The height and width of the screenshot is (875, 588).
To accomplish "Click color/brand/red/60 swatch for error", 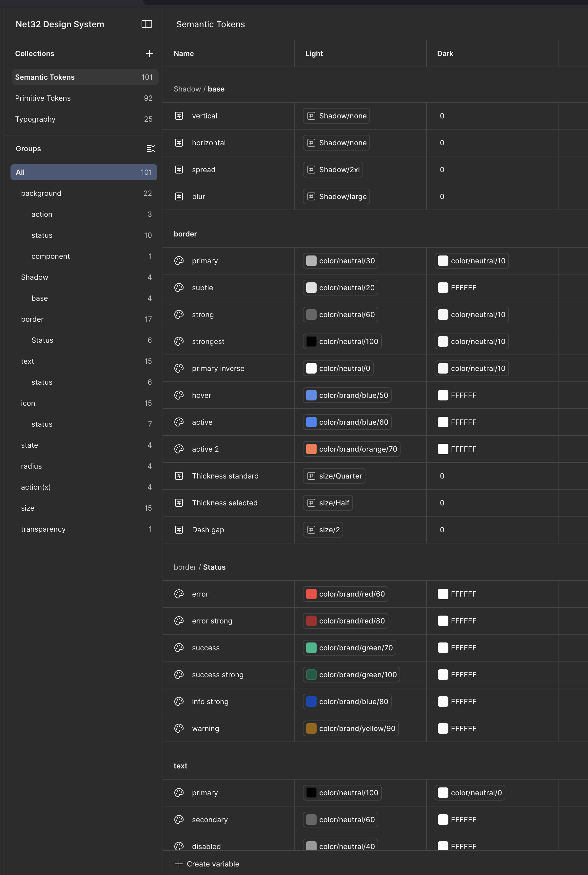I will click(x=311, y=594).
